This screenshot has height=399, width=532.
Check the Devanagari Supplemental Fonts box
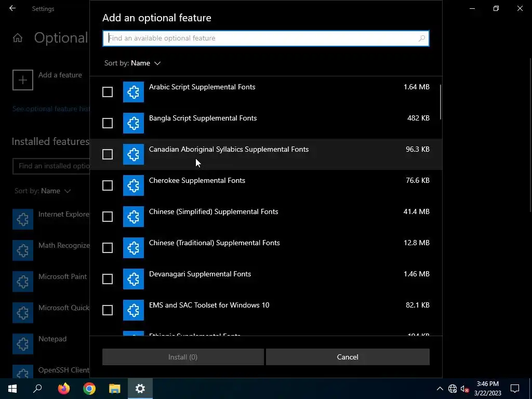point(108,279)
